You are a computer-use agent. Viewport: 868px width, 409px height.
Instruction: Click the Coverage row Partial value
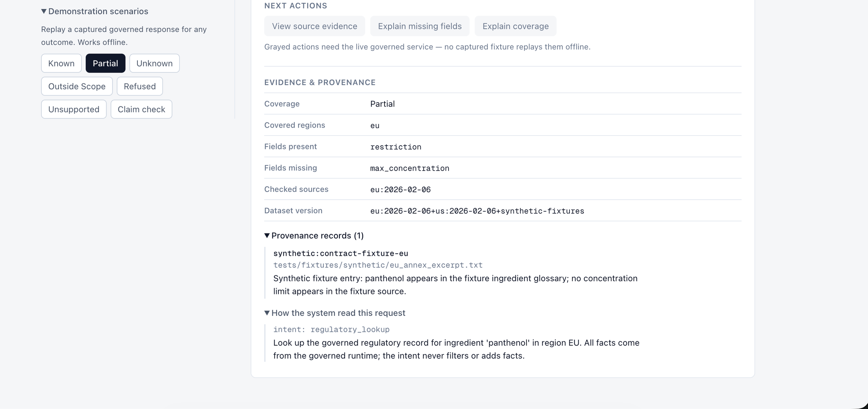click(x=382, y=104)
